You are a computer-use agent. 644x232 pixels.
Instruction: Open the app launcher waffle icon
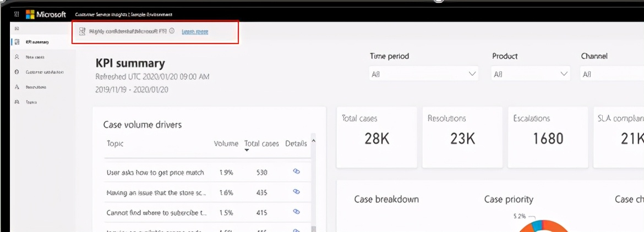pos(17,14)
